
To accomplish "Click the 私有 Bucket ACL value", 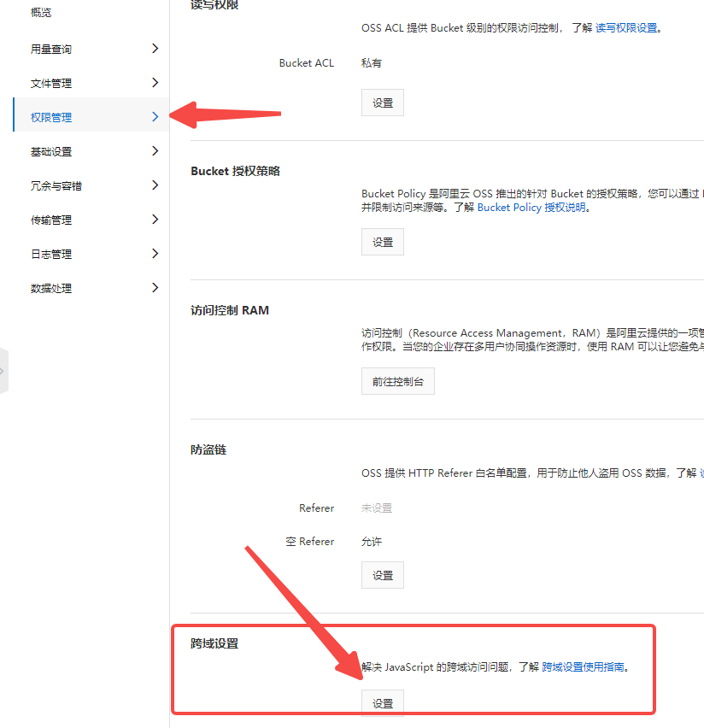I will tap(372, 63).
